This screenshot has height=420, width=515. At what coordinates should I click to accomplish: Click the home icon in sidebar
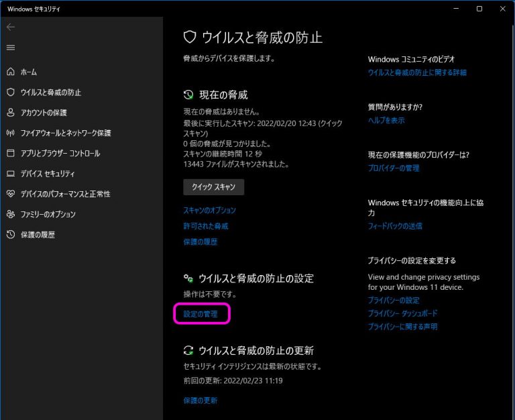(11, 72)
